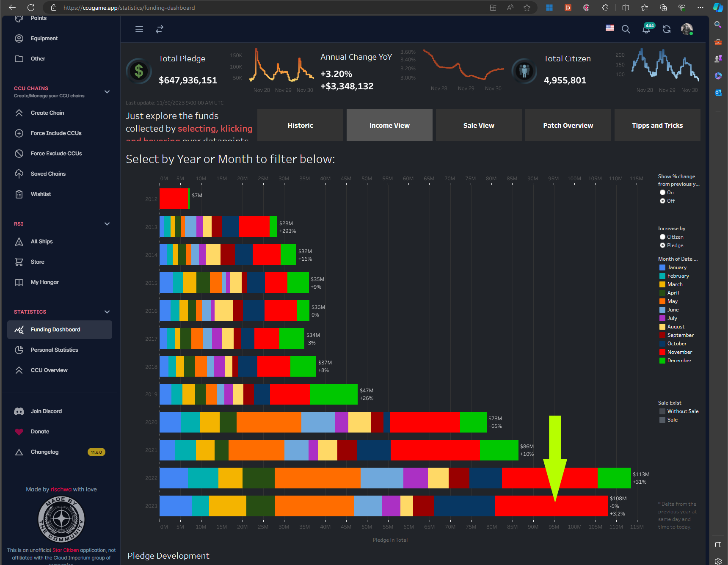The width and height of the screenshot is (728, 565).
Task: Open the hamburger menu icon
Action: pos(139,29)
